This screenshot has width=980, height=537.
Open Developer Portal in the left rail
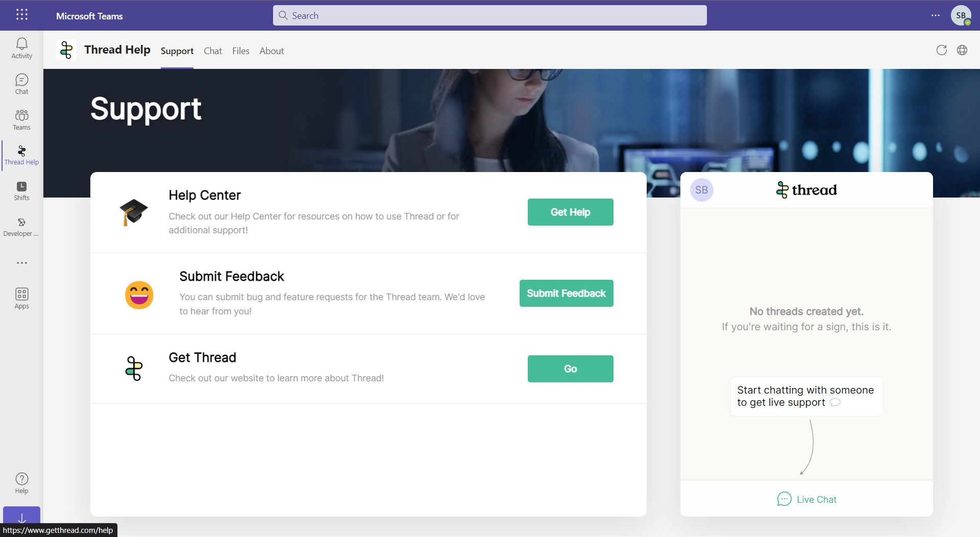21,227
